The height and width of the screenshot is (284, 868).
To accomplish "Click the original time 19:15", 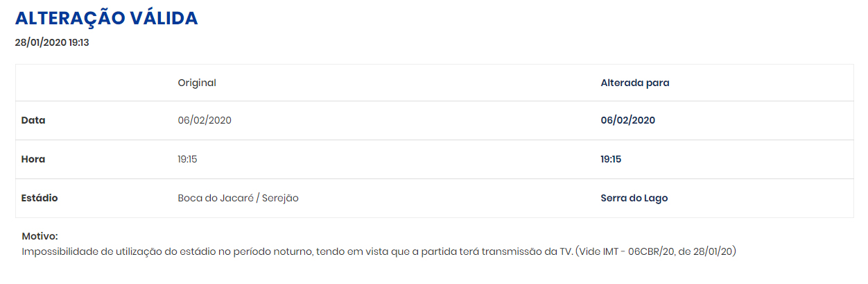I will pyautogui.click(x=188, y=159).
